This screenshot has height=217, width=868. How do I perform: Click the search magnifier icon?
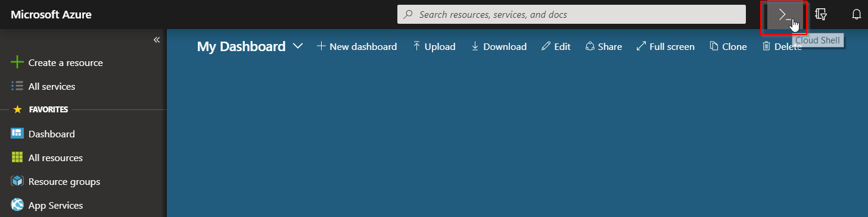pyautogui.click(x=409, y=14)
